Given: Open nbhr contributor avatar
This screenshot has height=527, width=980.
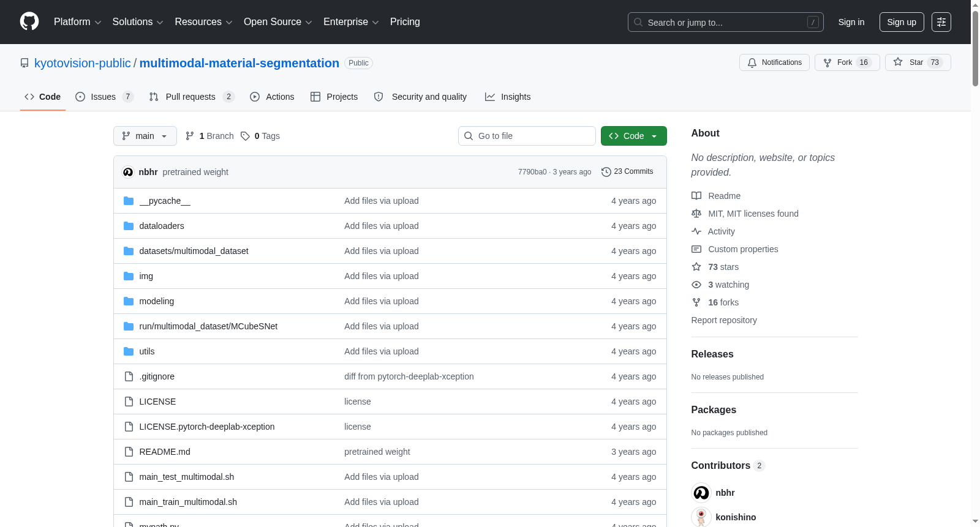Looking at the screenshot, I should [x=701, y=493].
